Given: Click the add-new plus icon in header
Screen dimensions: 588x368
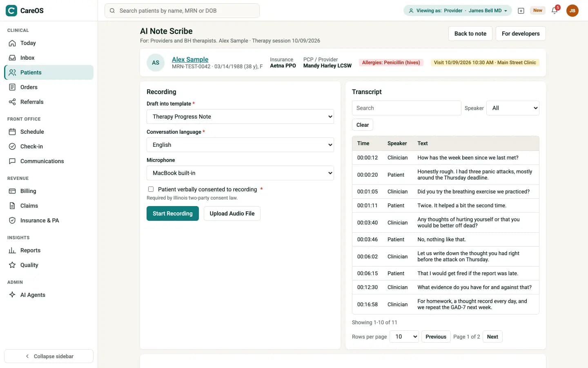Looking at the screenshot, I should coord(521,11).
